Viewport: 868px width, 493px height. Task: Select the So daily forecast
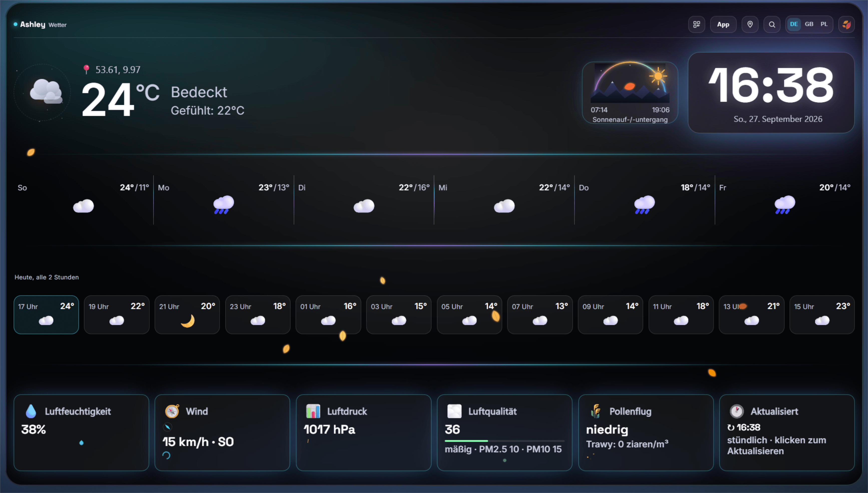tap(83, 200)
